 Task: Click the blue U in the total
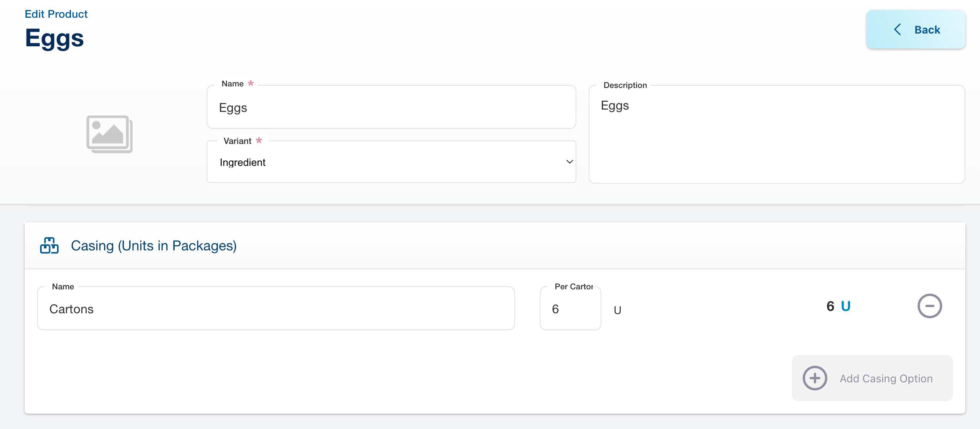point(845,306)
